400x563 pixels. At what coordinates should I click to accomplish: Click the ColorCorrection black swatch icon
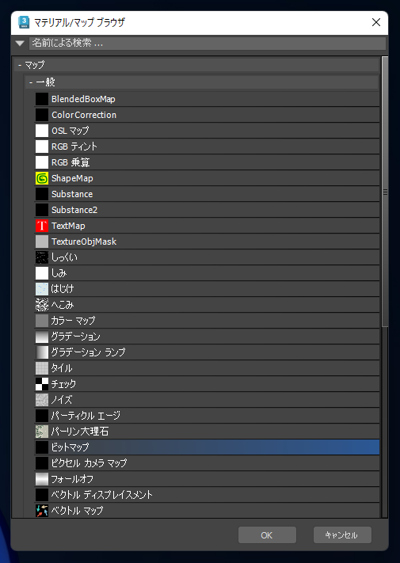(42, 115)
